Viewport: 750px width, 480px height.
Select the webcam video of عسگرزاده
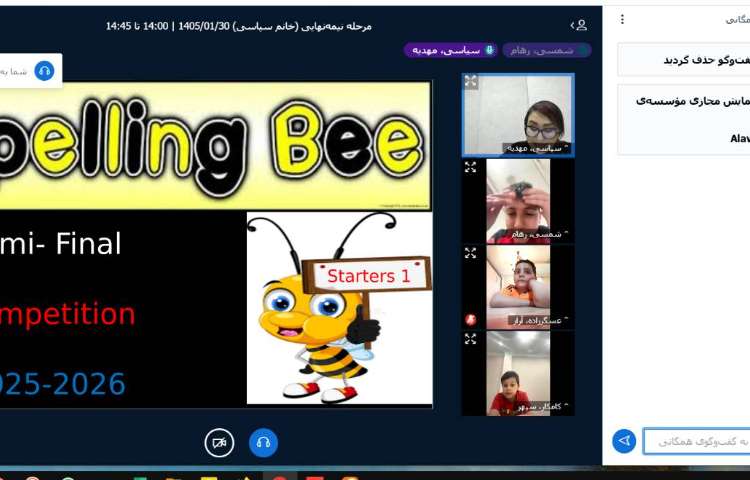click(x=518, y=287)
